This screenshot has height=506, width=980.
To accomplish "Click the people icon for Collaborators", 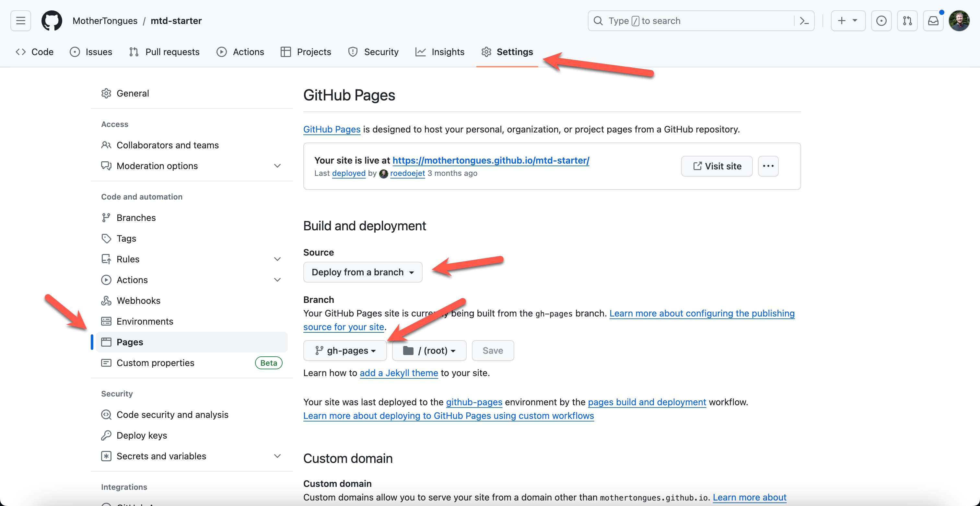I will pyautogui.click(x=106, y=145).
